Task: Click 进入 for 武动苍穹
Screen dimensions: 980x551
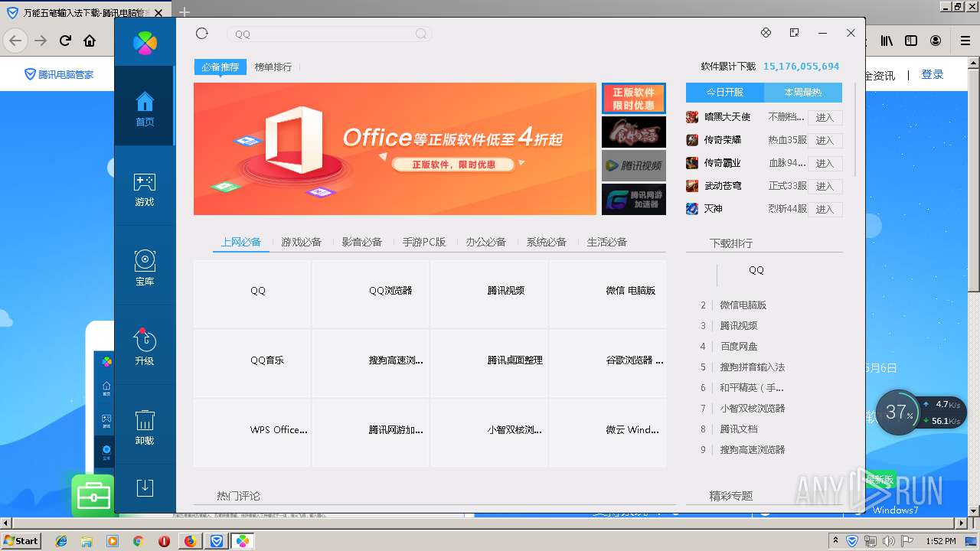Action: pyautogui.click(x=825, y=186)
